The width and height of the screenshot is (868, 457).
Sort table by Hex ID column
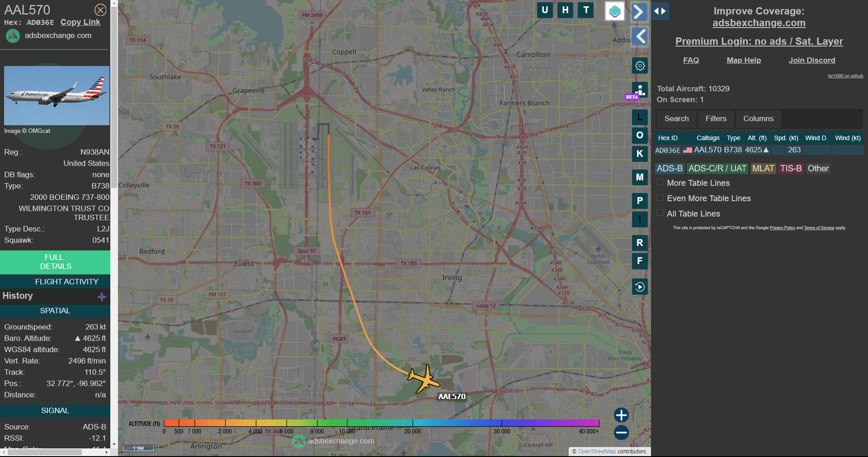click(668, 138)
